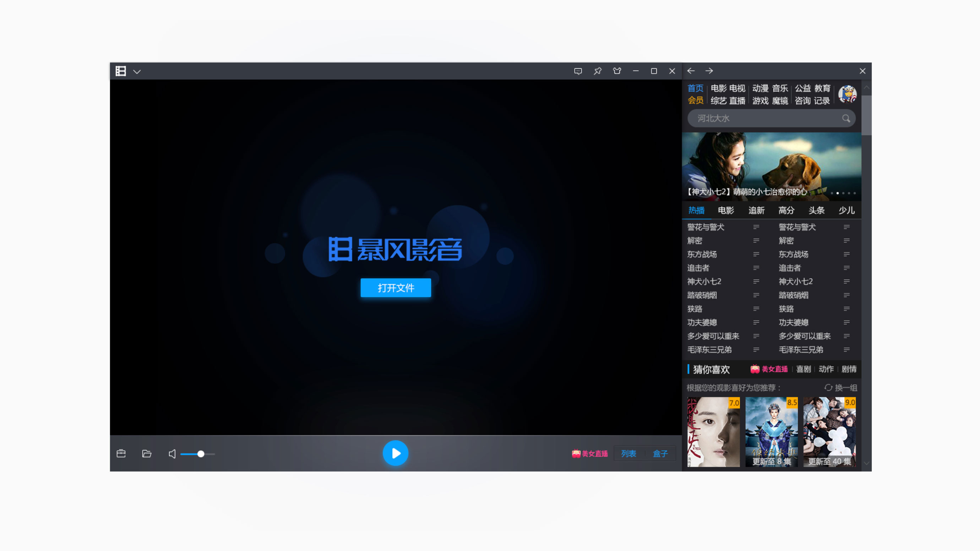Viewport: 980px width, 551px height.
Task: Open the 记录 navigation item
Action: click(822, 101)
